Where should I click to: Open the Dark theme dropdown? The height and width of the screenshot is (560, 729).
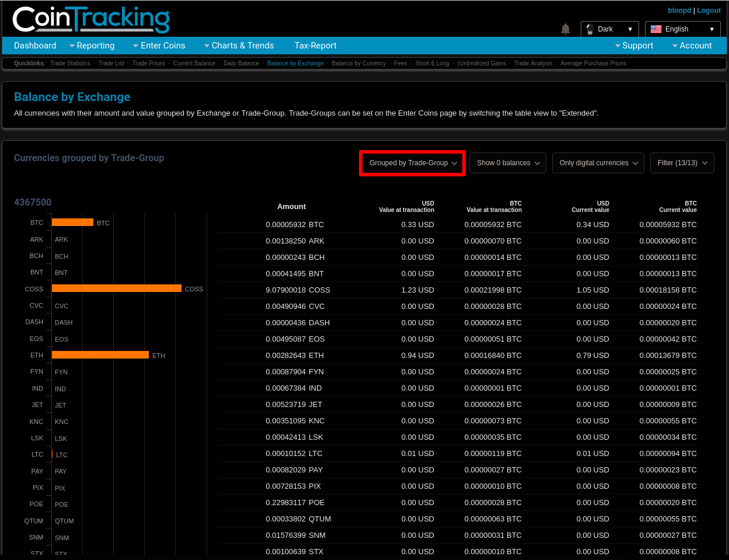tap(609, 29)
